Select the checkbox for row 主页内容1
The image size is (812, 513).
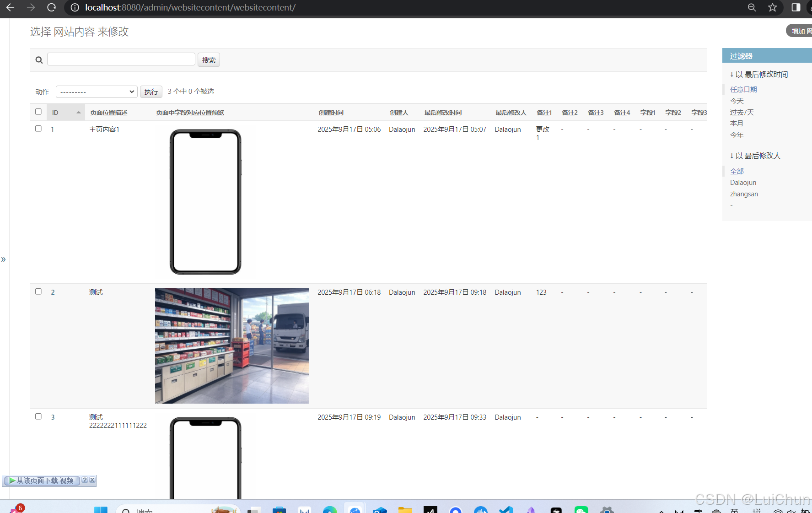point(38,129)
